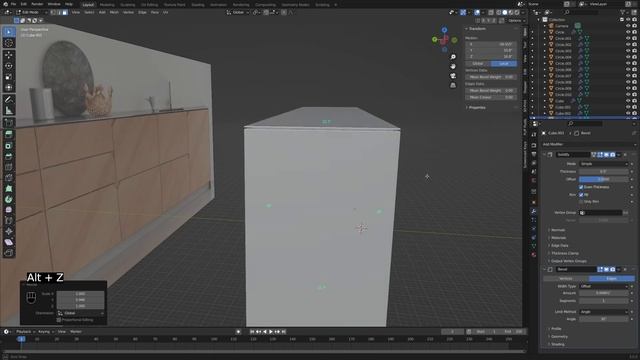Toggle Only Rim checkbox
This screenshot has height=360, width=640.
pyautogui.click(x=581, y=202)
